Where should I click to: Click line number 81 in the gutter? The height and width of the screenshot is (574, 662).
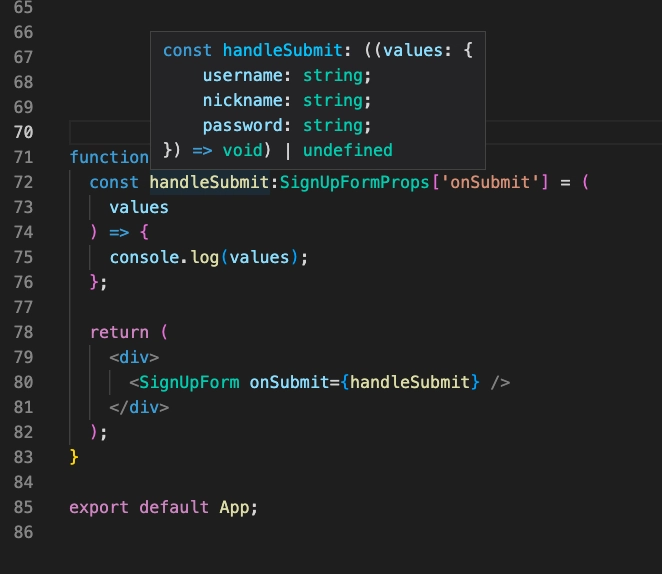click(x=23, y=407)
